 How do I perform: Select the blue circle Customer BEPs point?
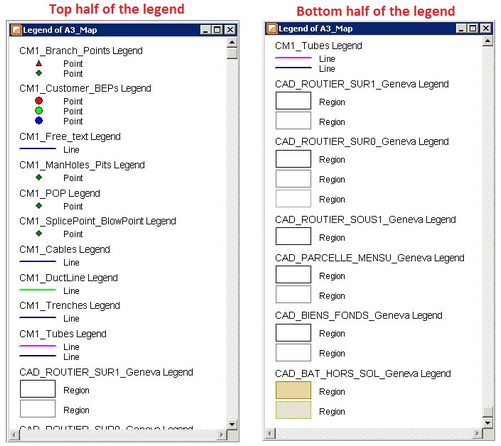coord(39,121)
